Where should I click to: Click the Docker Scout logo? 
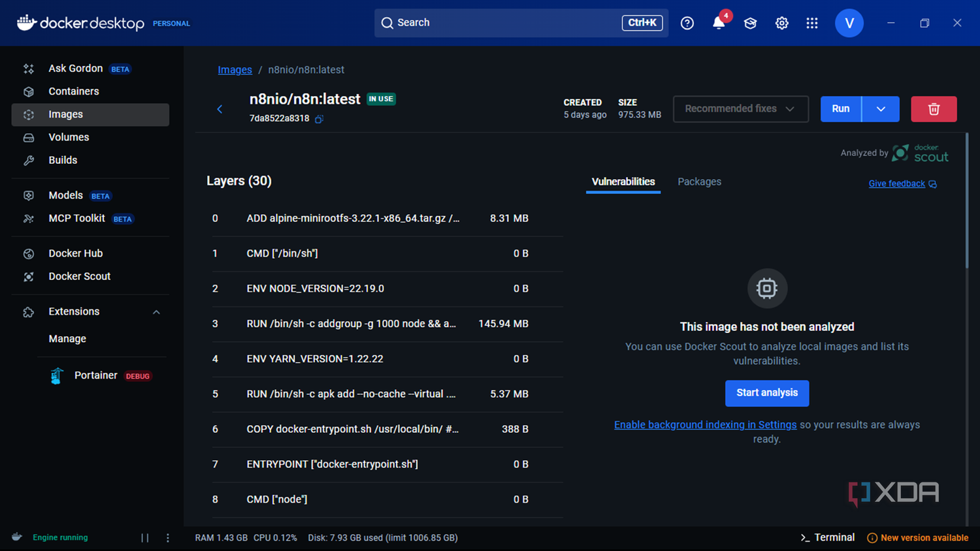pyautogui.click(x=920, y=153)
